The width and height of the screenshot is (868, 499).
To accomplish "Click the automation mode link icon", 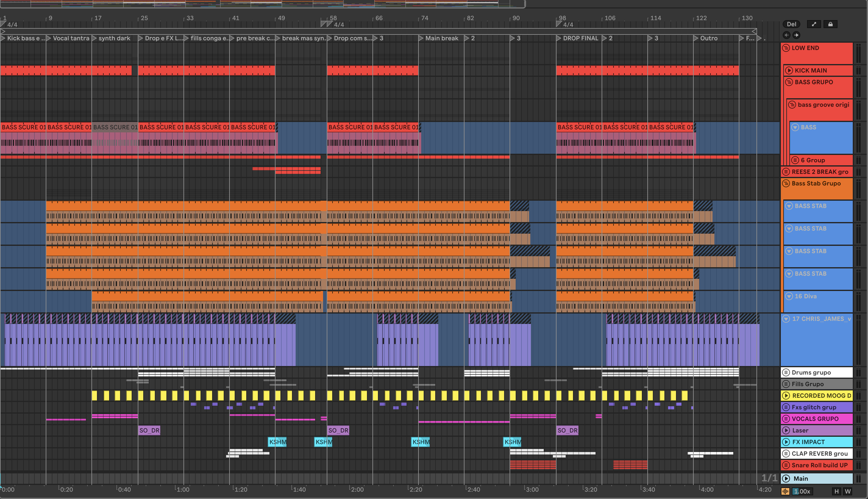I will (x=813, y=24).
